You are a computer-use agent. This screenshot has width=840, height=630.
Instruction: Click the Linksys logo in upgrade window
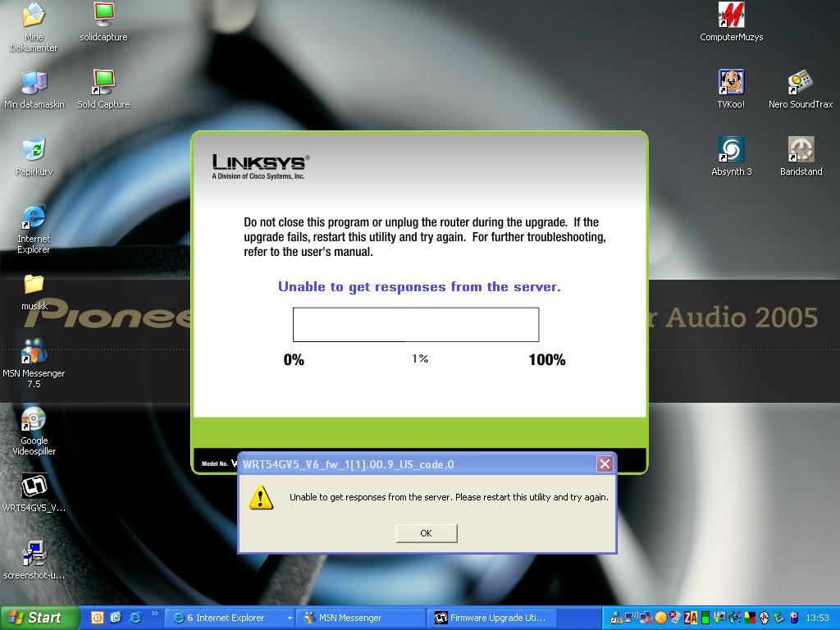260,167
